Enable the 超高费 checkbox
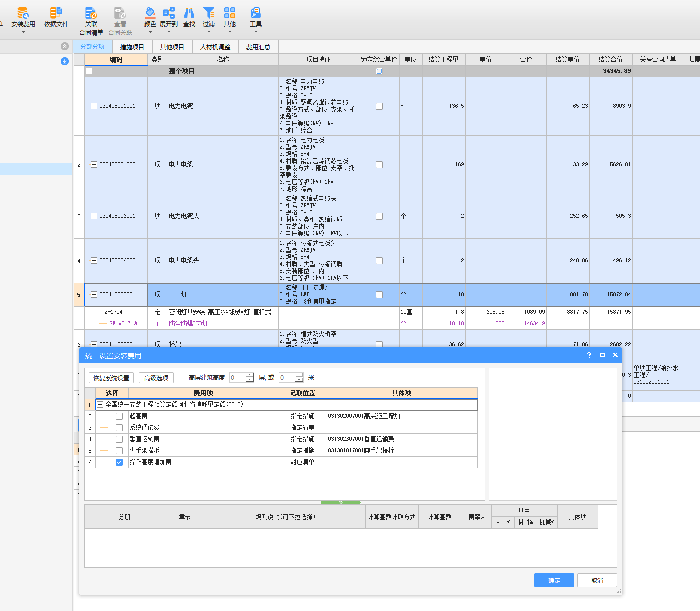The height and width of the screenshot is (611, 700). [119, 416]
